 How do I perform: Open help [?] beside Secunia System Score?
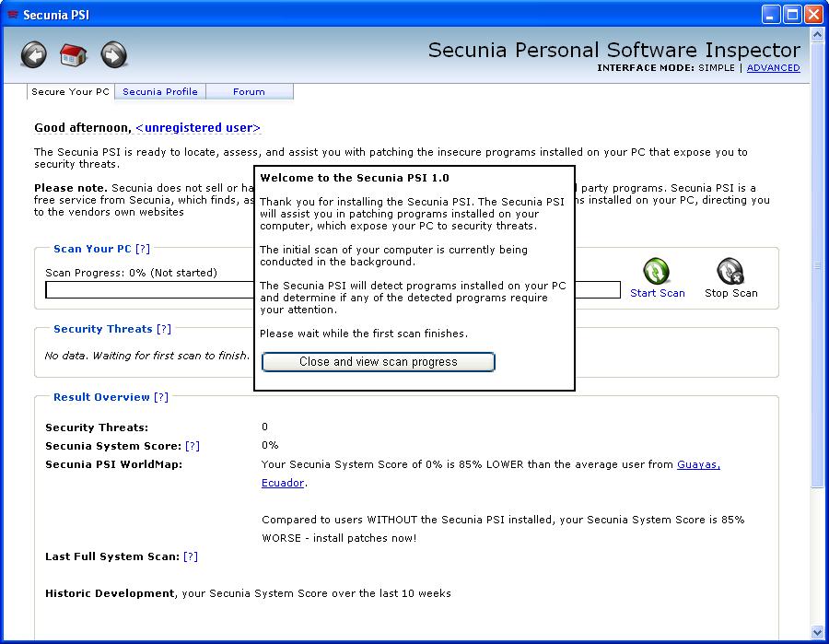pyautogui.click(x=193, y=446)
